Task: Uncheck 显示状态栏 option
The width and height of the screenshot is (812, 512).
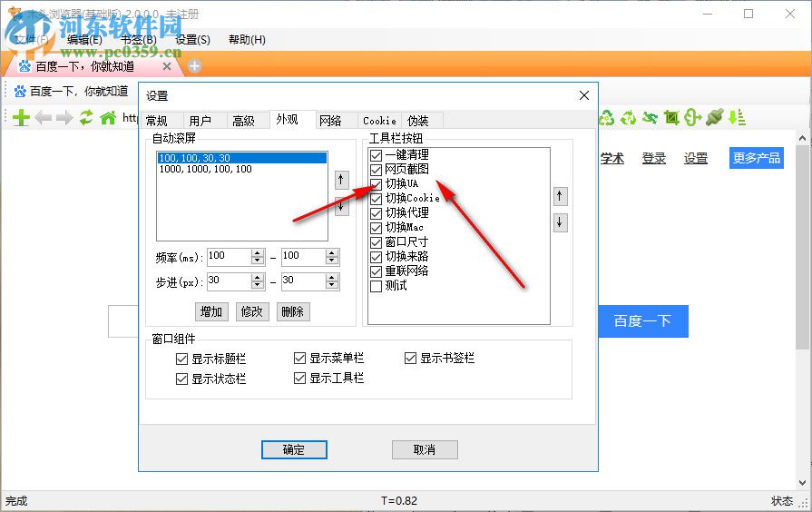Action: point(181,379)
